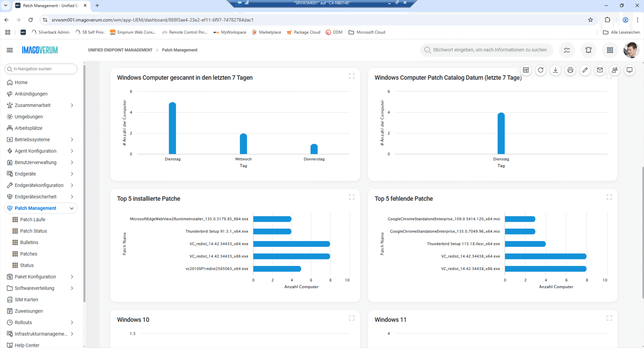Screen dimensions: 644x348
Task: Download the dashboard
Action: pos(555,70)
